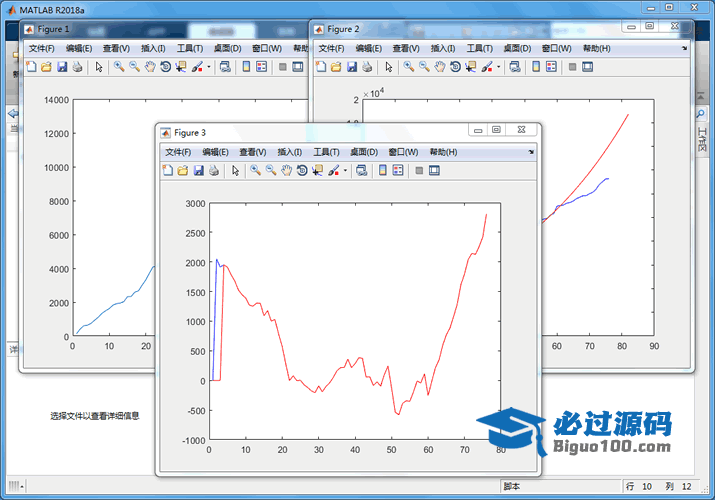715x500 pixels.
Task: Enable Data Cursor tool in Figure 3
Action: [x=317, y=170]
